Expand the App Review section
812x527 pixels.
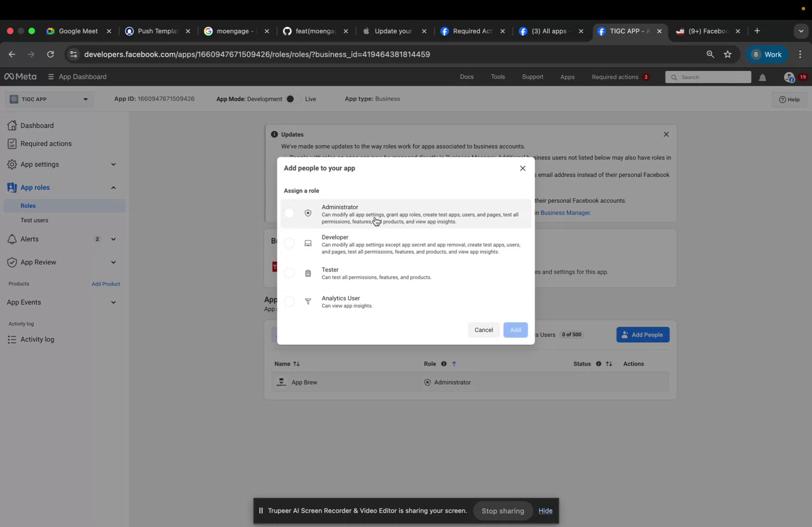click(113, 262)
